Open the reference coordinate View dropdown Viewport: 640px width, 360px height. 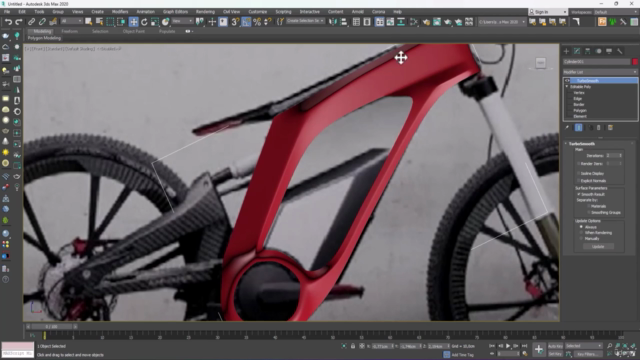point(182,21)
